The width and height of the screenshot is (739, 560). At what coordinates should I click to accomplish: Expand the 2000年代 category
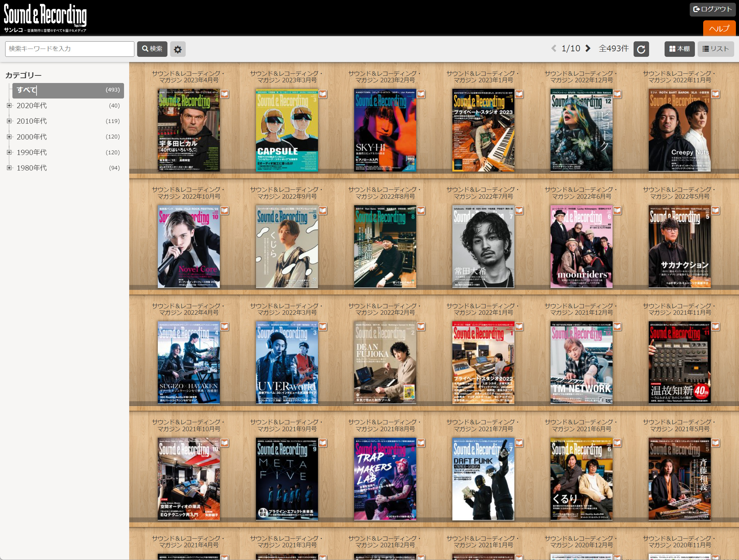9,137
